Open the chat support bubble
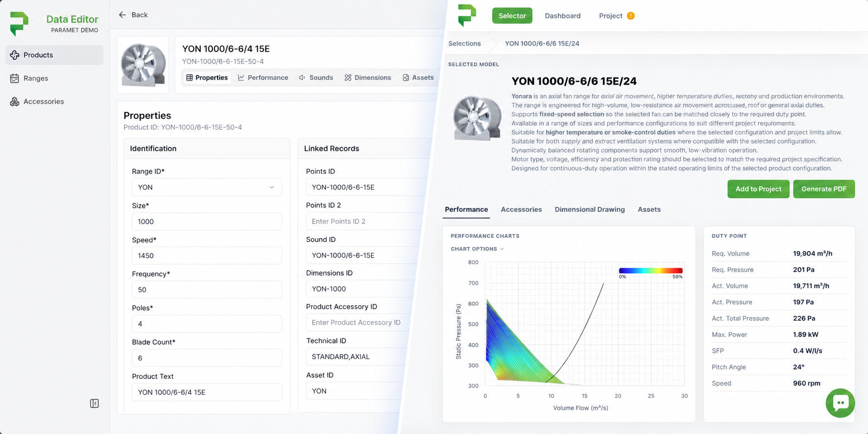 [840, 403]
